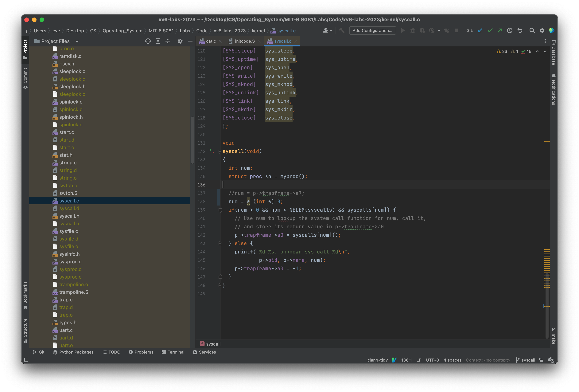The height and width of the screenshot is (392, 579).
Task: Select opened file with the crosshair icon
Action: pos(148,41)
